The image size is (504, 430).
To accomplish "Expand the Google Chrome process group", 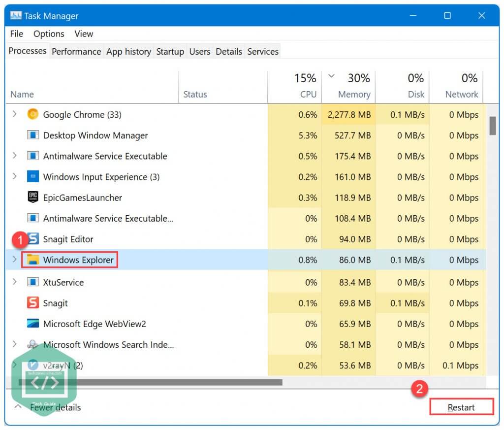I will [13, 114].
